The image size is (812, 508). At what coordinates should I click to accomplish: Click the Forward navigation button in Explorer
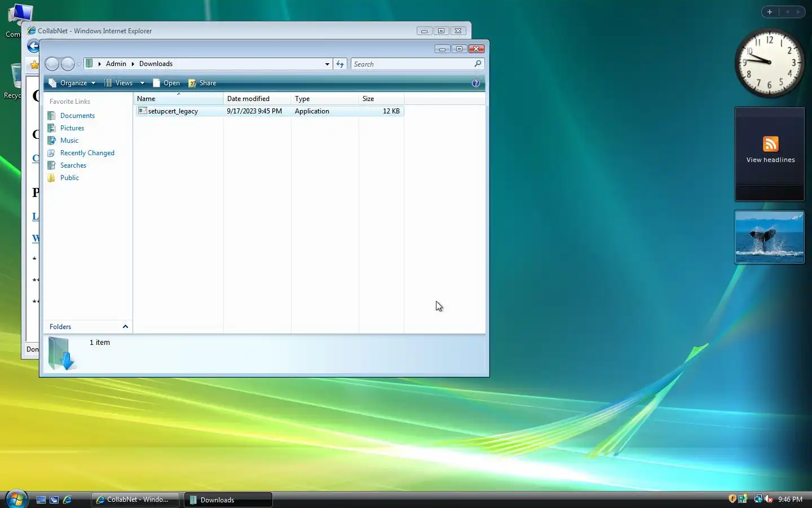coord(68,64)
